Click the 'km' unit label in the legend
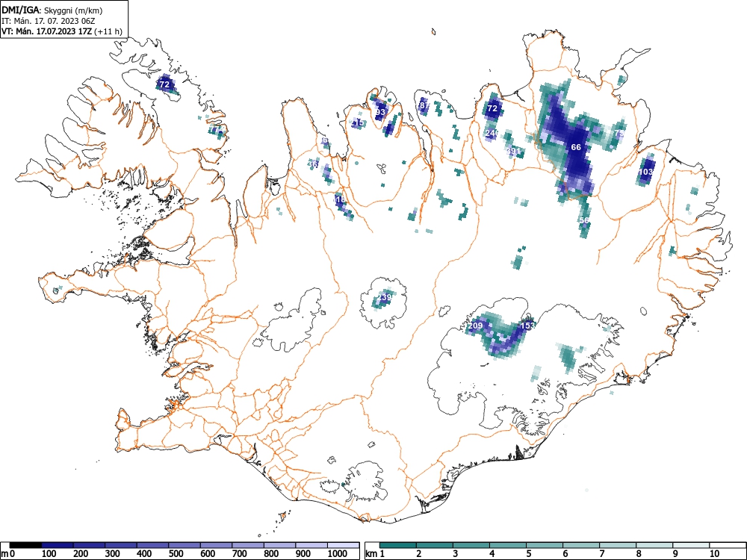 (x=371, y=554)
